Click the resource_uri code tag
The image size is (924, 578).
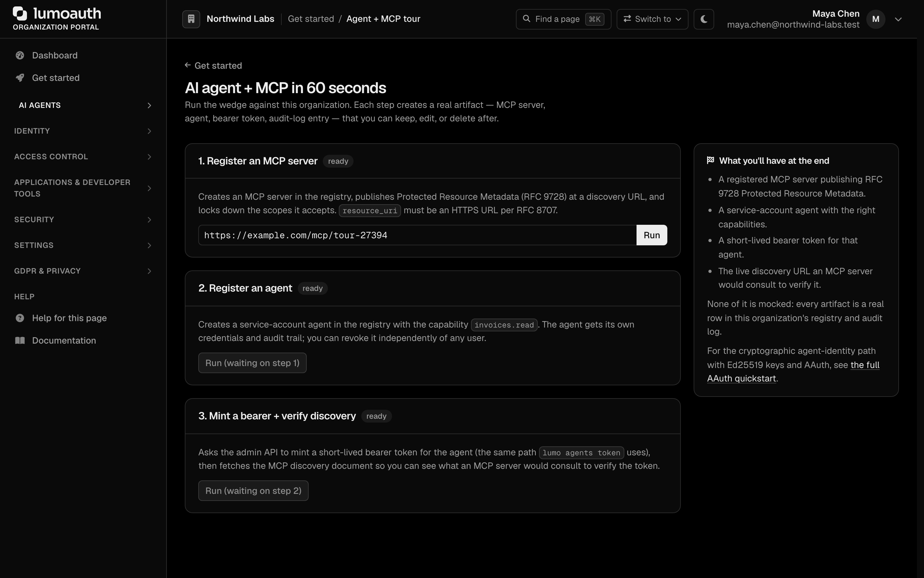click(x=370, y=211)
